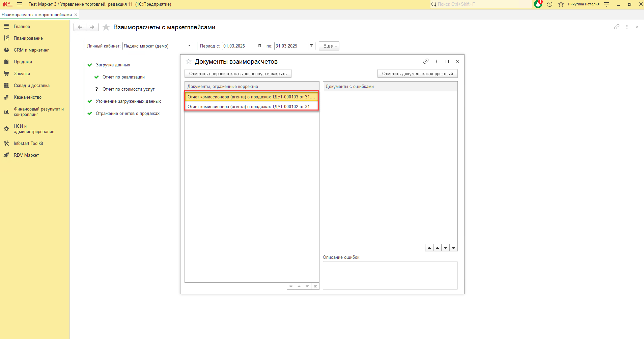Copy link in Документы взаиморасчетов dialog
Image resolution: width=644 pixels, height=339 pixels.
[426, 61]
